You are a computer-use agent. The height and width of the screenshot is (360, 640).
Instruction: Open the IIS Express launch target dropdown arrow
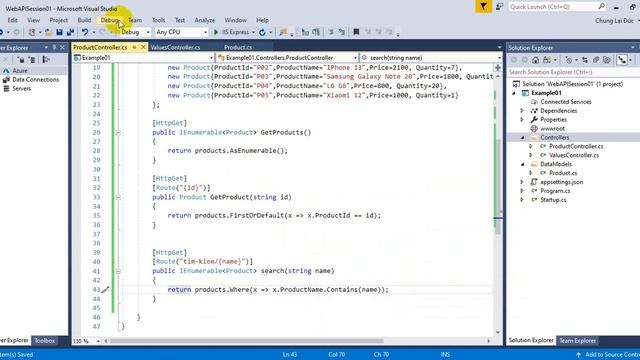pyautogui.click(x=253, y=32)
